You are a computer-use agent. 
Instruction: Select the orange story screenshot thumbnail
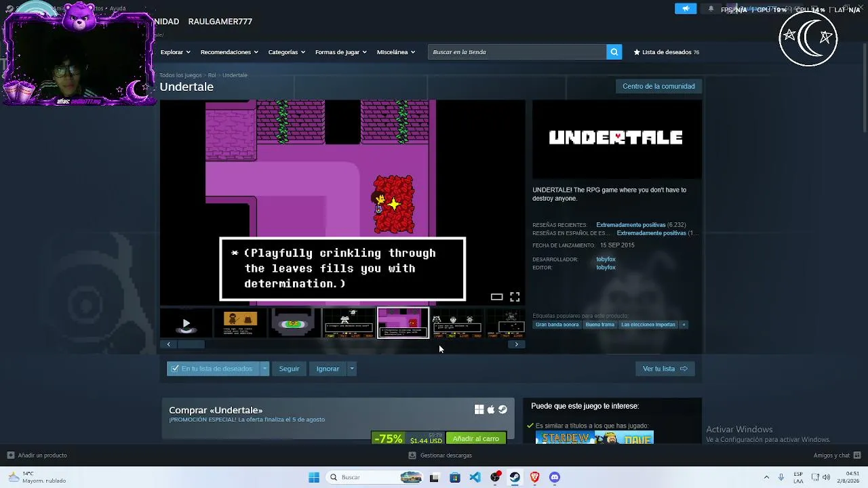[240, 323]
